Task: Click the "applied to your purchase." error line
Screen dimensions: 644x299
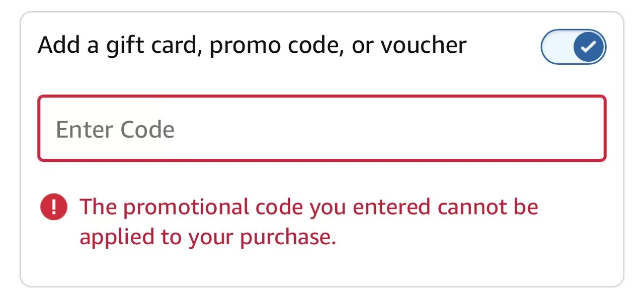Action: point(207,237)
